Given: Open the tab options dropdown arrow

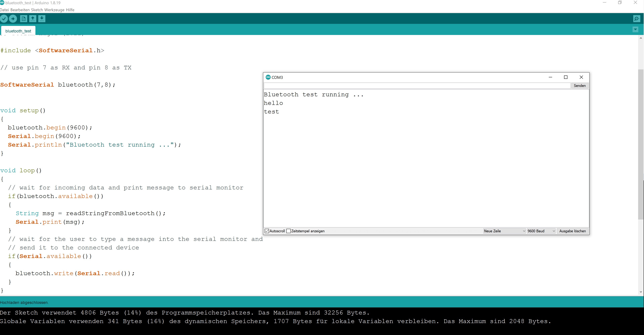Looking at the screenshot, I should click(x=635, y=30).
